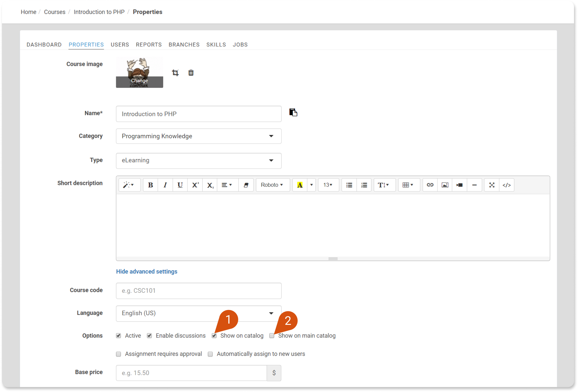
Task: Expand the Type dropdown
Action: (199, 161)
